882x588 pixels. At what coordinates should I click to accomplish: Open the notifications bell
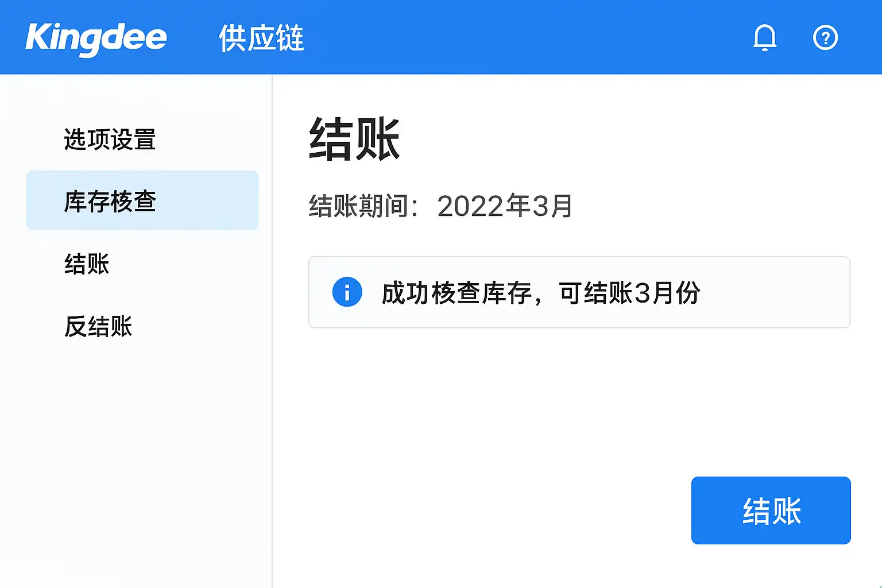764,38
